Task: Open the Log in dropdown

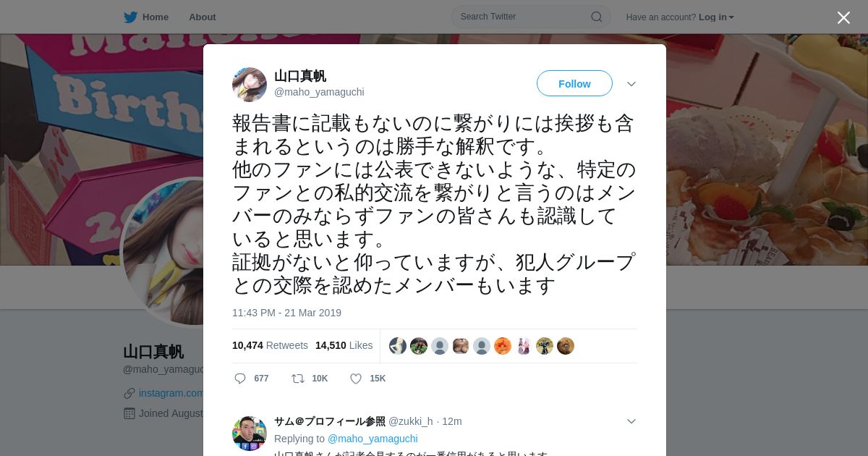Action: [x=716, y=17]
